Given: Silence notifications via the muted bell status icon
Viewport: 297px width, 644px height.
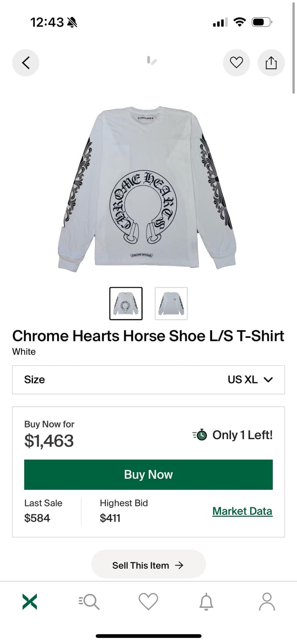Looking at the screenshot, I should pos(72,21).
